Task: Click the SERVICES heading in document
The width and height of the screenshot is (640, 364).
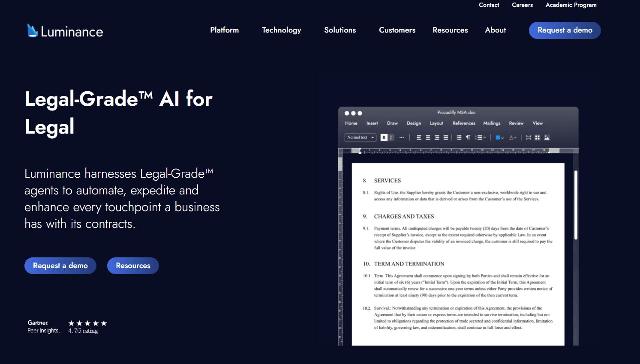Action: click(388, 181)
